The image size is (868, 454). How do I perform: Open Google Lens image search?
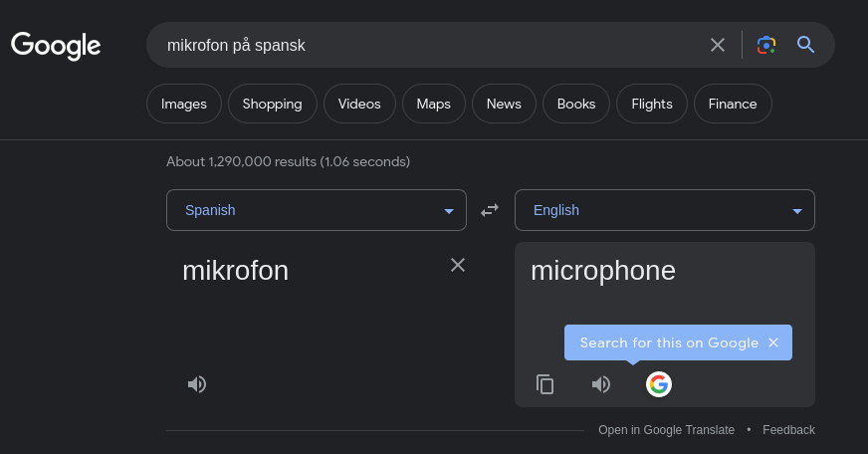click(x=765, y=45)
